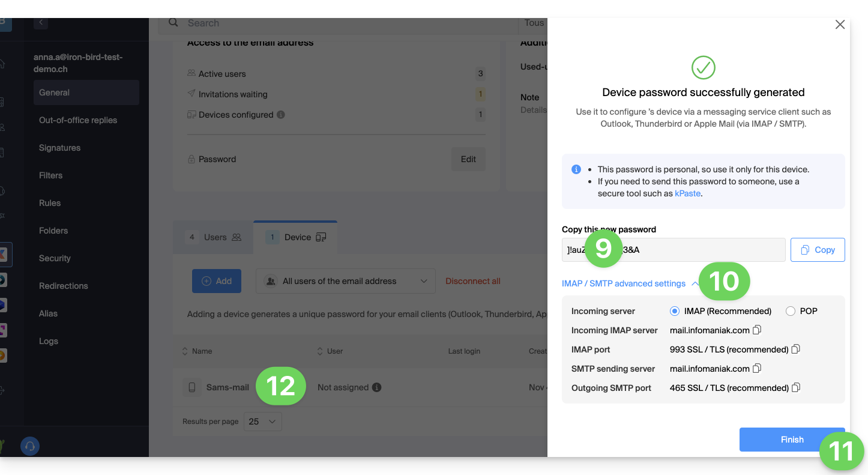Copy the outgoing SMTP port icon
The image size is (868, 475).
click(796, 387)
